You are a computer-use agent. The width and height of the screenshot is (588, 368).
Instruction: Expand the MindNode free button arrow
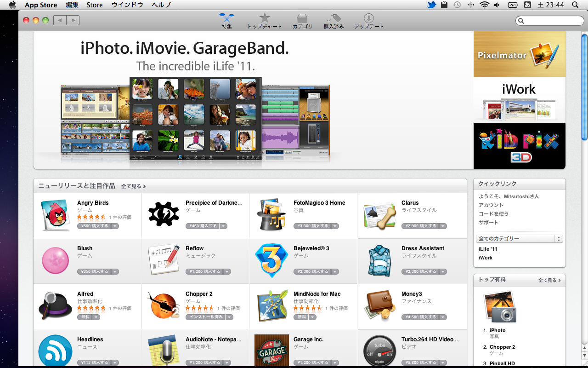pyautogui.click(x=312, y=317)
